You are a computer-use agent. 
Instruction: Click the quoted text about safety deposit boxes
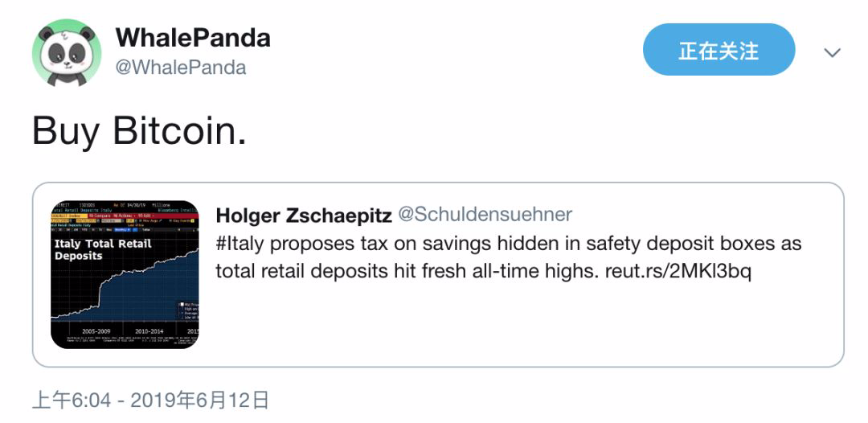[508, 257]
